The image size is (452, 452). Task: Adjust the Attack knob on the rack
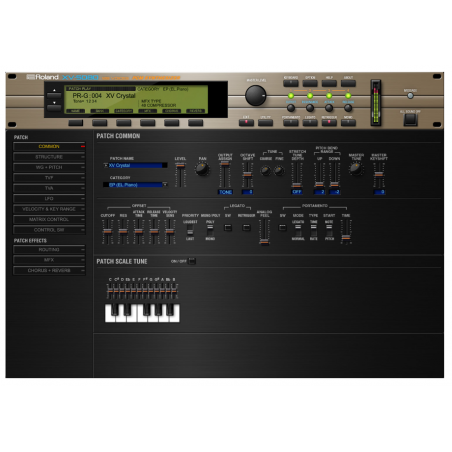click(x=329, y=108)
